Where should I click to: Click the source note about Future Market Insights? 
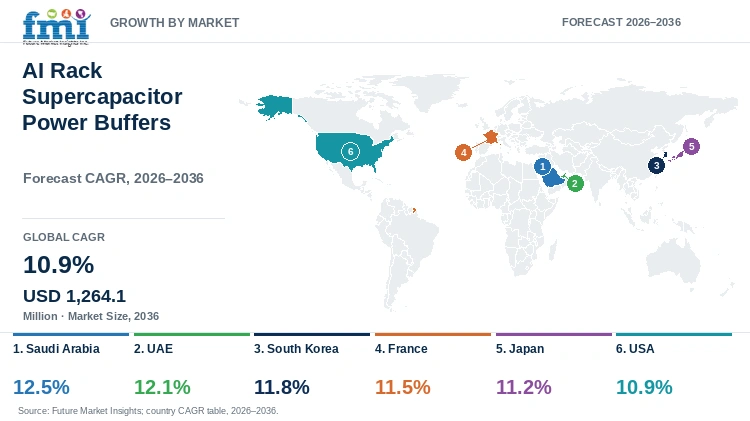[x=148, y=411]
